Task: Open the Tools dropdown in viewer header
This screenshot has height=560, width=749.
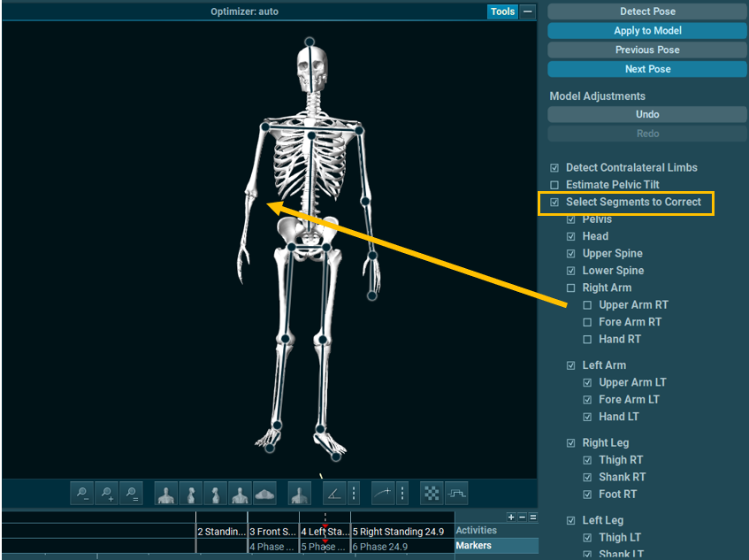Action: click(502, 12)
